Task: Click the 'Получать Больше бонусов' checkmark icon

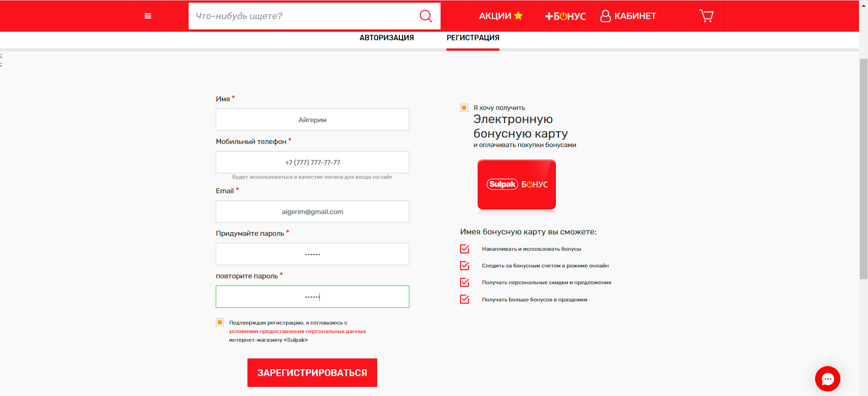Action: click(465, 299)
